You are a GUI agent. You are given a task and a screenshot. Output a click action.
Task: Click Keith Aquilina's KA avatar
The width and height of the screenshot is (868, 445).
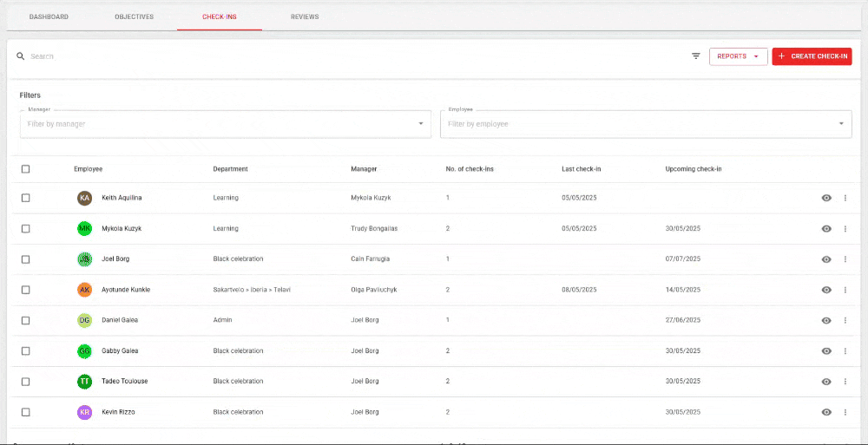point(84,198)
